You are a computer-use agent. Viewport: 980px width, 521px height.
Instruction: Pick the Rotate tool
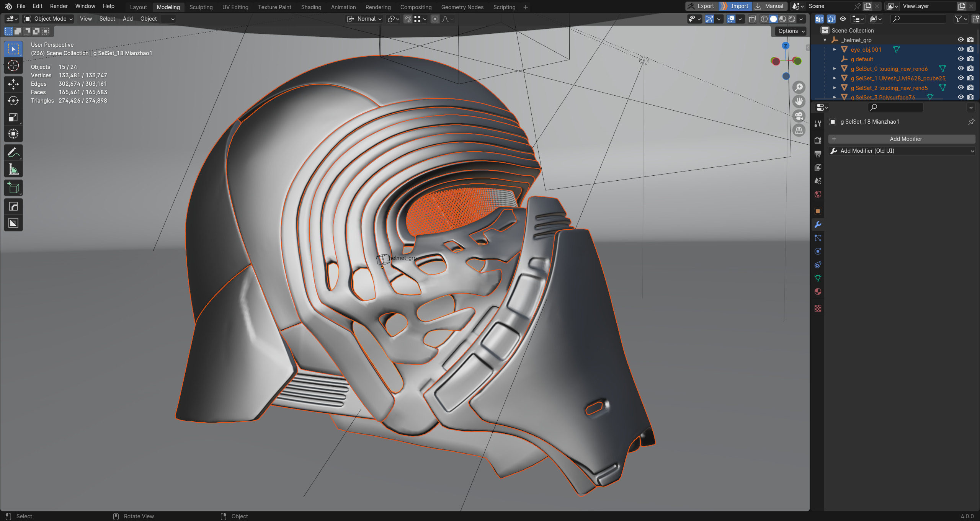(x=13, y=101)
